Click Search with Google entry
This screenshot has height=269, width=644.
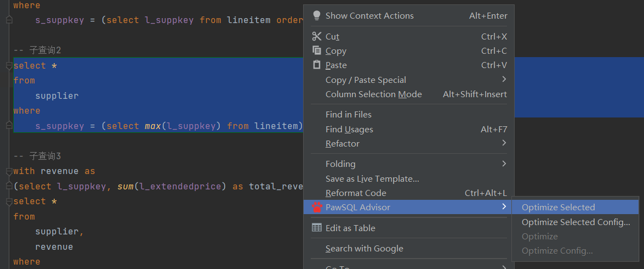[364, 248]
